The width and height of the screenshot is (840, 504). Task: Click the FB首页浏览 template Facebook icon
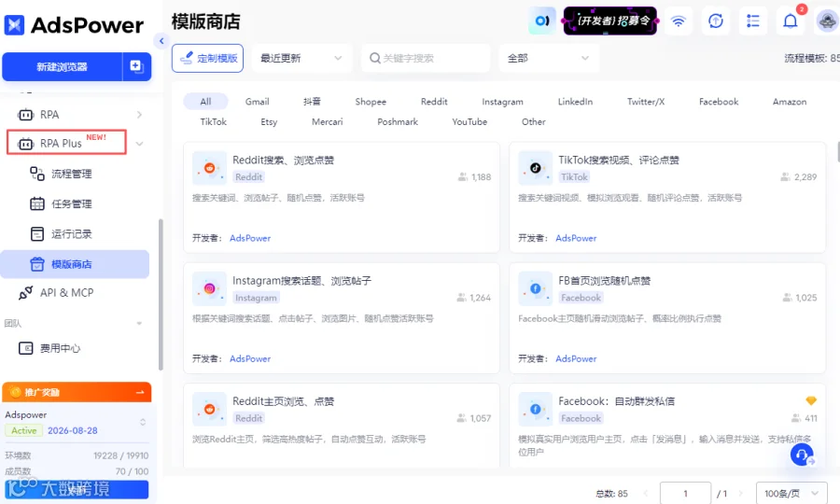coord(535,288)
